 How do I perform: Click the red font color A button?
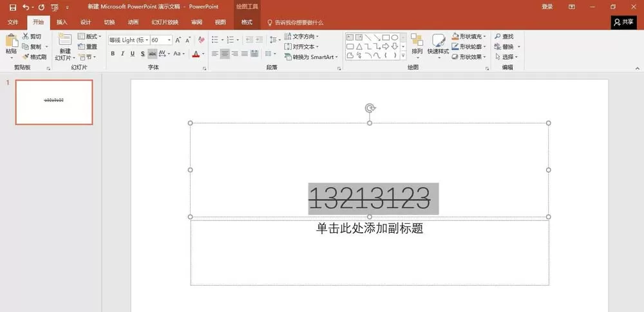pyautogui.click(x=196, y=54)
